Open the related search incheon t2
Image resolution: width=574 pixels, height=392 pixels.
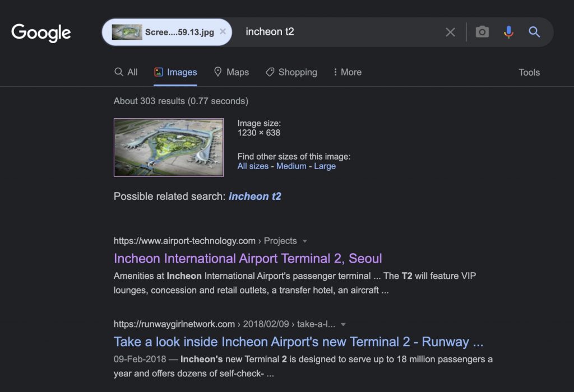pos(255,197)
